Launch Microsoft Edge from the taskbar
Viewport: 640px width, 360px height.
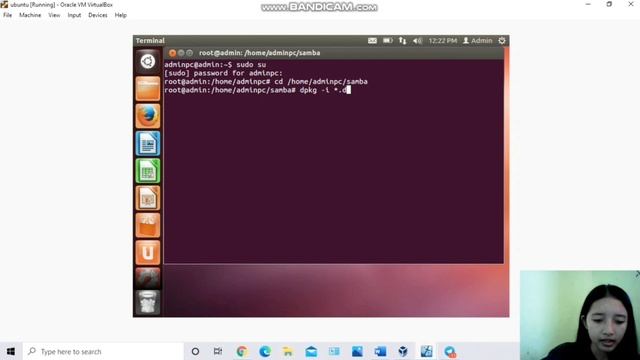(265, 351)
